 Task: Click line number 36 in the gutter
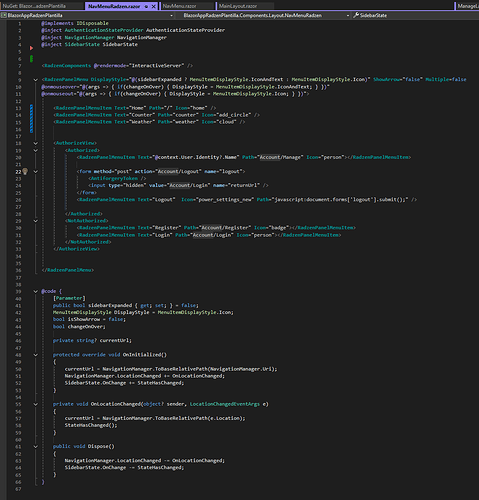point(18,270)
